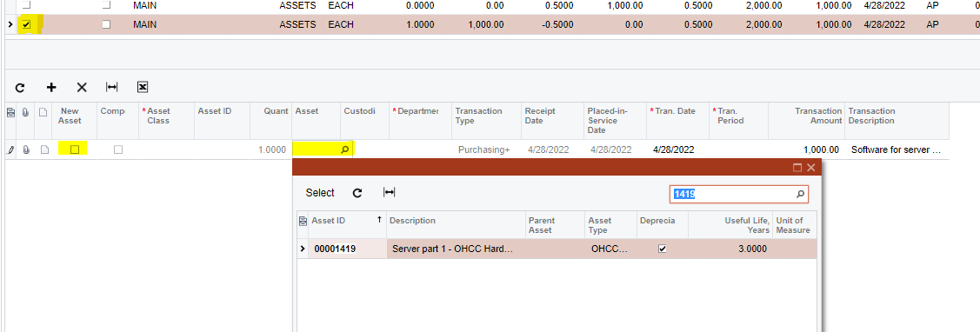The image size is (980, 332).
Task: Click the row arrow beside asset 00001419
Action: [x=303, y=249]
